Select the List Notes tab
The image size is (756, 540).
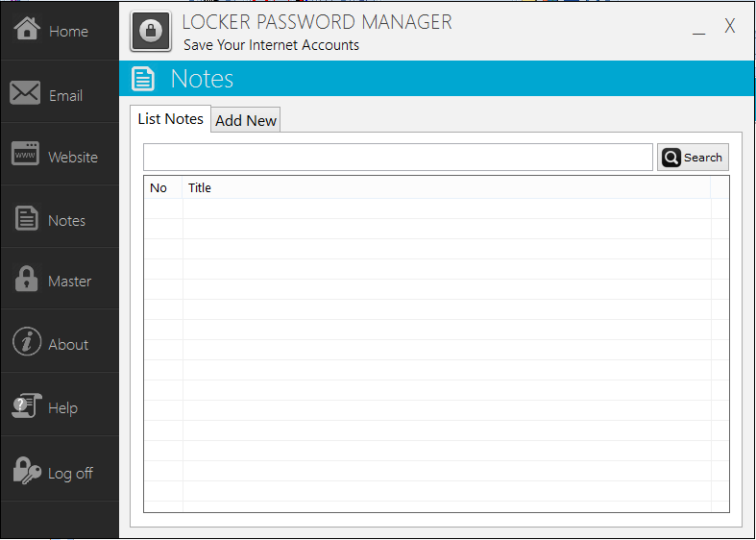[171, 118]
